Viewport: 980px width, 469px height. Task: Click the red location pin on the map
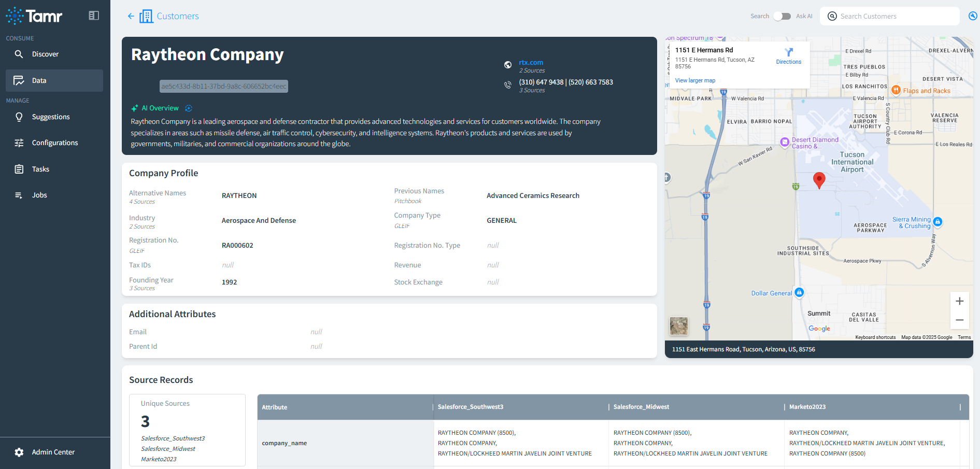819,180
